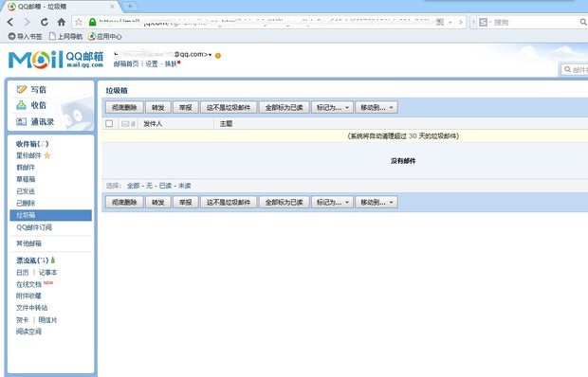Bookmark this page with the star icon
Image resolution: width=588 pixels, height=377 pixels.
click(79, 22)
